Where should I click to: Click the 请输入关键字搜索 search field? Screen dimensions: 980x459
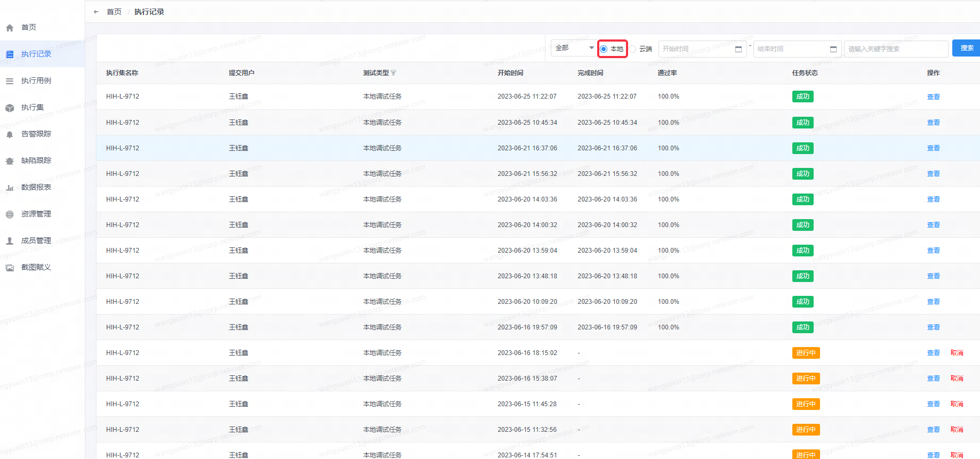896,49
